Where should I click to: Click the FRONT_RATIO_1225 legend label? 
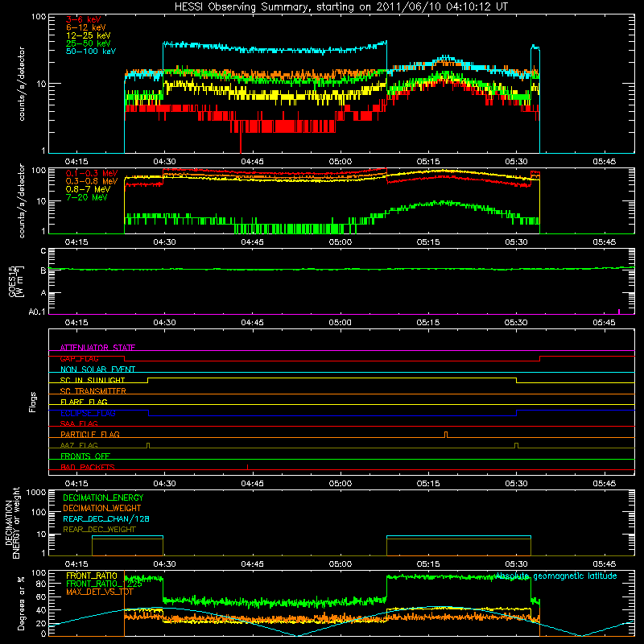(x=104, y=584)
